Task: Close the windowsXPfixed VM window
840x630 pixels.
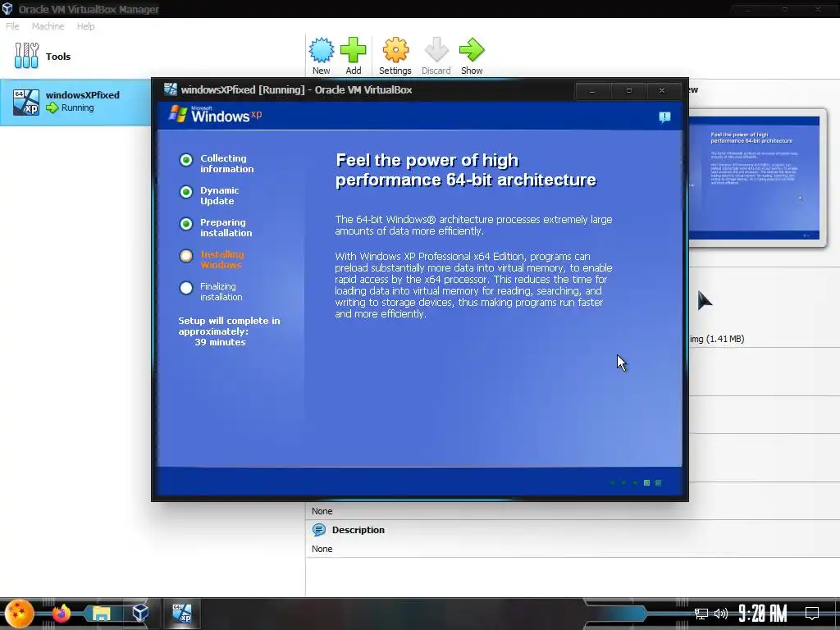Action: tap(662, 91)
